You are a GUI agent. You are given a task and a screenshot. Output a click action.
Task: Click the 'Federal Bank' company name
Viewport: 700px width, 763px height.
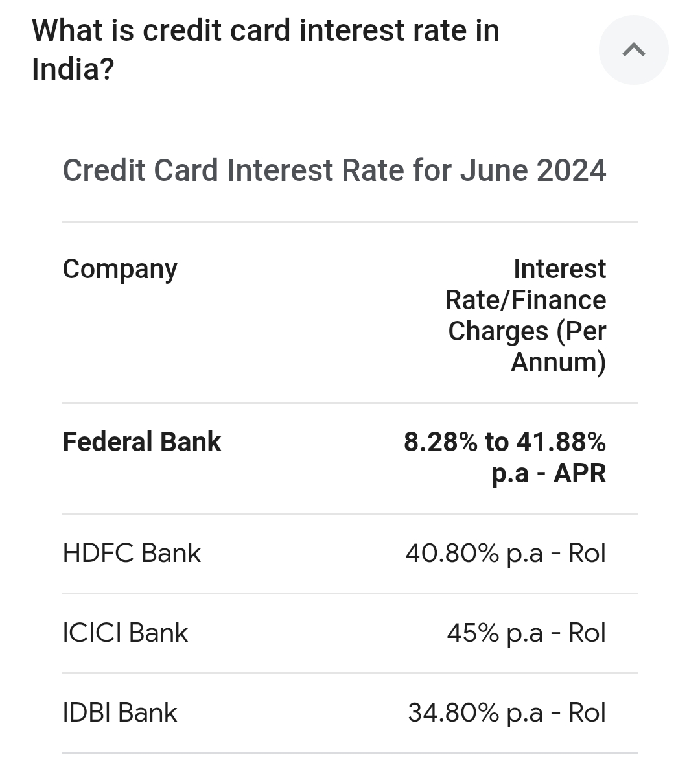(x=142, y=442)
